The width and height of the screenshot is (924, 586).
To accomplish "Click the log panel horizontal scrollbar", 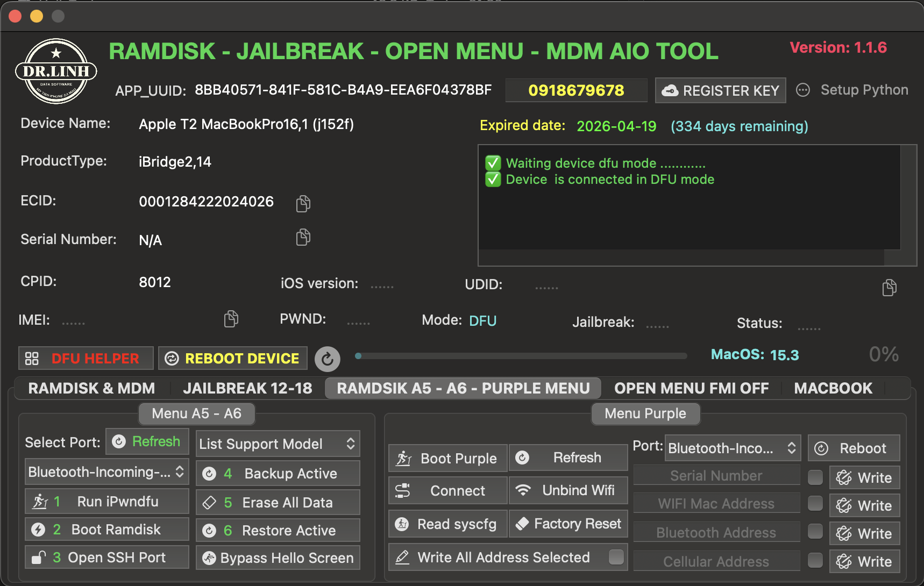I will 681,258.
